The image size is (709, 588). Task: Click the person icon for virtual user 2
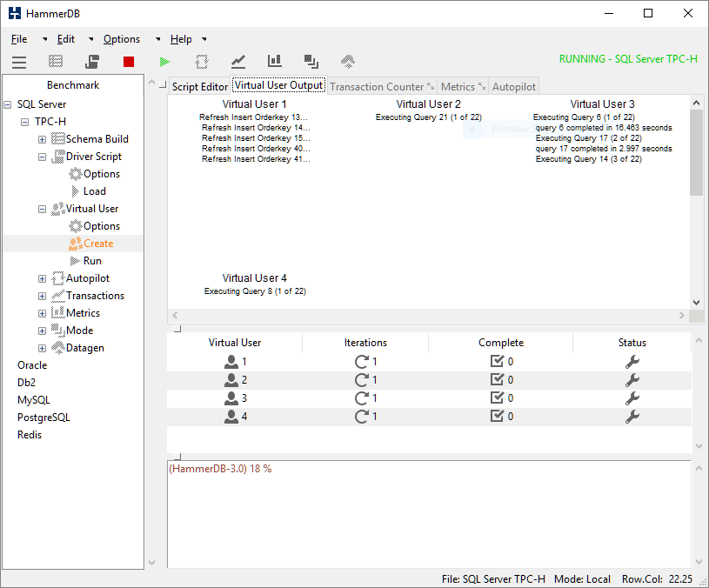(x=231, y=380)
